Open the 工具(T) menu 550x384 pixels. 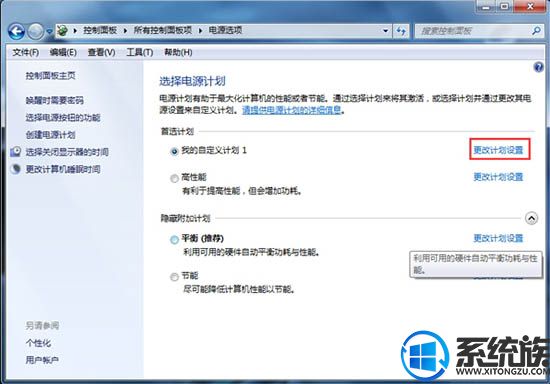point(140,53)
